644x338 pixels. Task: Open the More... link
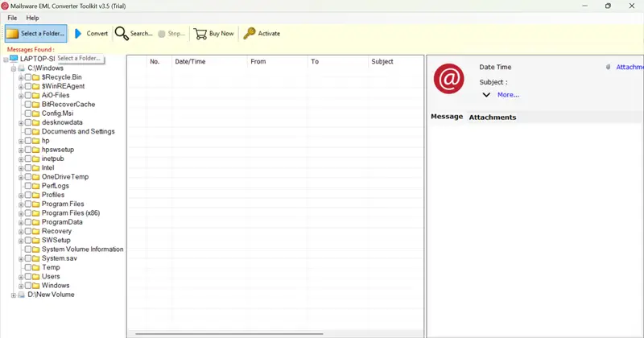[508, 95]
